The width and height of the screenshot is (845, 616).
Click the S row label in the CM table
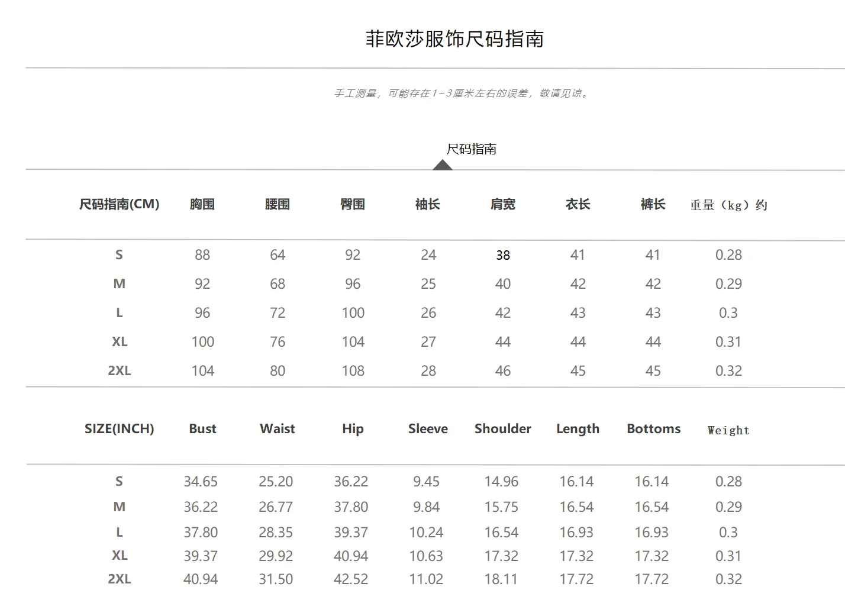click(x=119, y=255)
